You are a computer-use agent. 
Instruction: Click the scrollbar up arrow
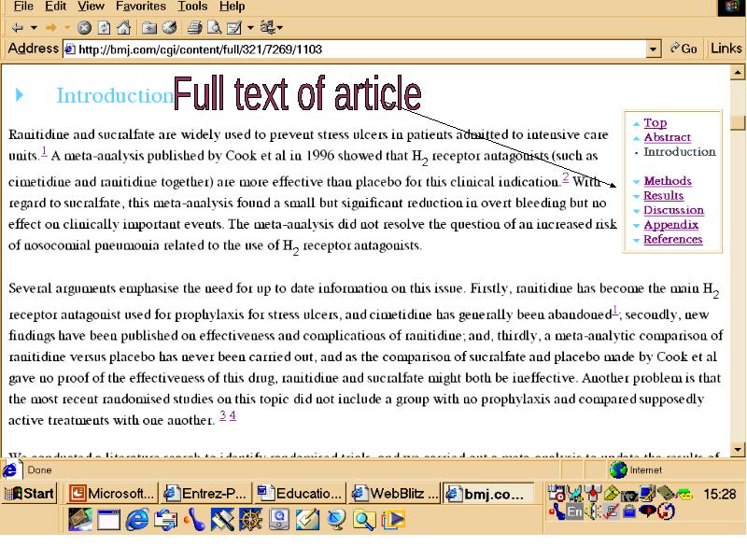point(737,73)
